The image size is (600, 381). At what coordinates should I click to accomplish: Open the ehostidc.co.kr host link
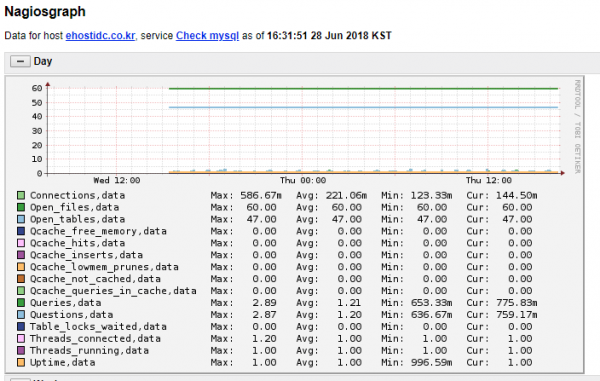100,36
